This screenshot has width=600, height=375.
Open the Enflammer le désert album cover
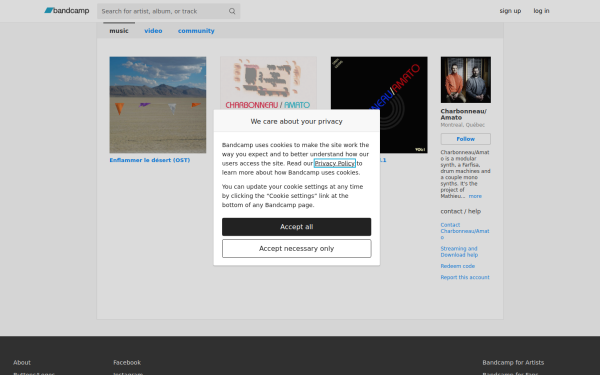click(158, 105)
